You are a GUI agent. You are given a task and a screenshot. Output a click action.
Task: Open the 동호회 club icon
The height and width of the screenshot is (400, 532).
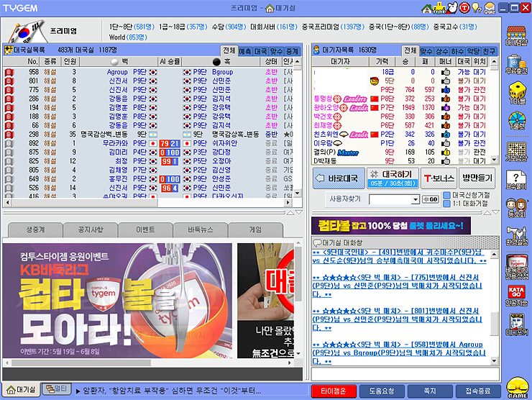click(516, 208)
